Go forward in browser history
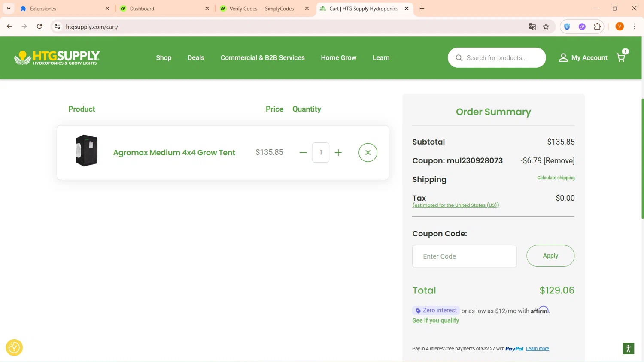The height and width of the screenshot is (362, 644). point(24,27)
